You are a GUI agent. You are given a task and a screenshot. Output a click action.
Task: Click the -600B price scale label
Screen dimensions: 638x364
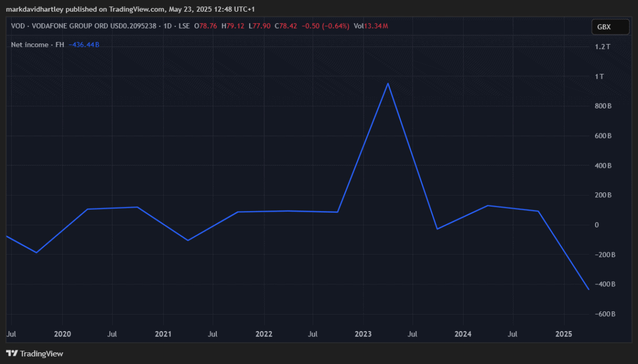[x=605, y=314]
